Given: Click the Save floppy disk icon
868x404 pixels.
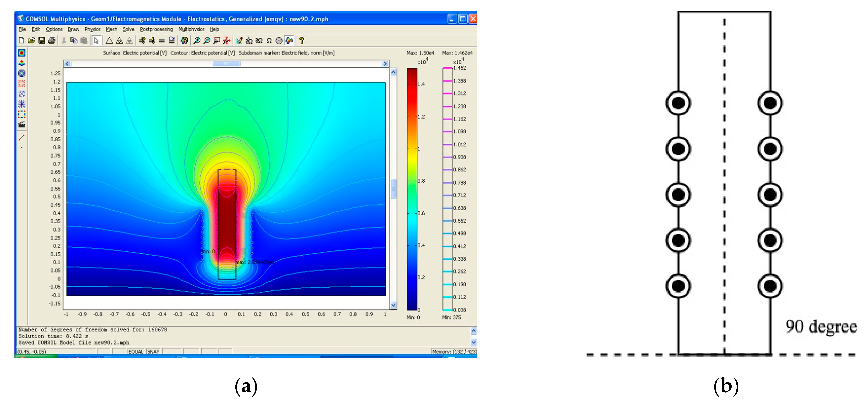Looking at the screenshot, I should (x=41, y=41).
